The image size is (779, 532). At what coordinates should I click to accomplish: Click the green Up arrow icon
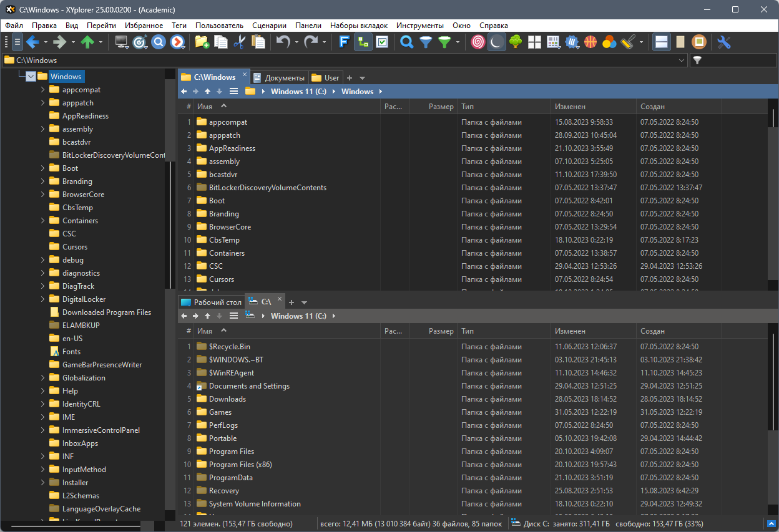[x=87, y=42]
